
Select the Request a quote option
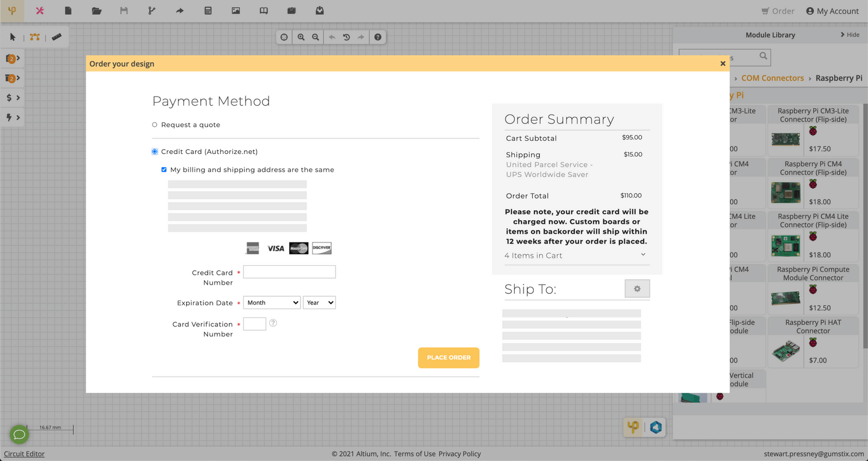[155, 125]
